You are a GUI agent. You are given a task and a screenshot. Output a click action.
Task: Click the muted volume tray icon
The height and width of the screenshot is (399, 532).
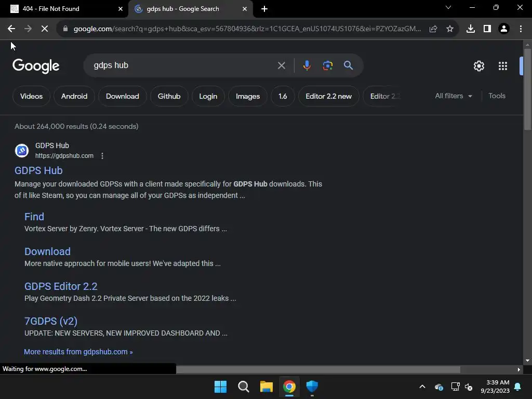click(469, 387)
